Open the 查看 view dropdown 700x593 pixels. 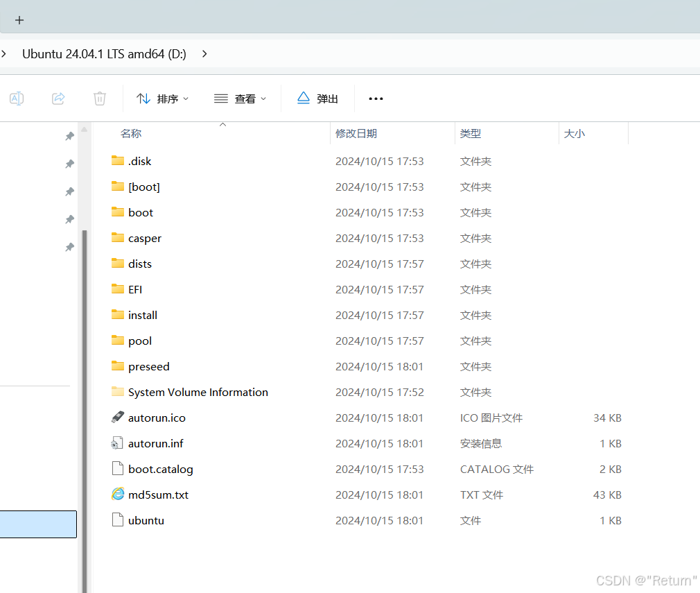pyautogui.click(x=240, y=98)
